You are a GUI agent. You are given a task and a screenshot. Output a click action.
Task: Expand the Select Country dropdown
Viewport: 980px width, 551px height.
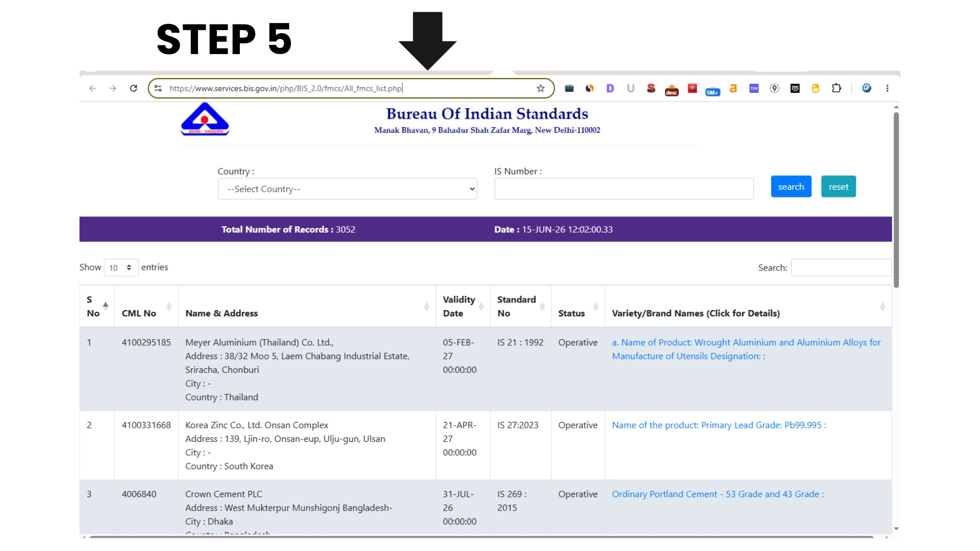point(347,189)
